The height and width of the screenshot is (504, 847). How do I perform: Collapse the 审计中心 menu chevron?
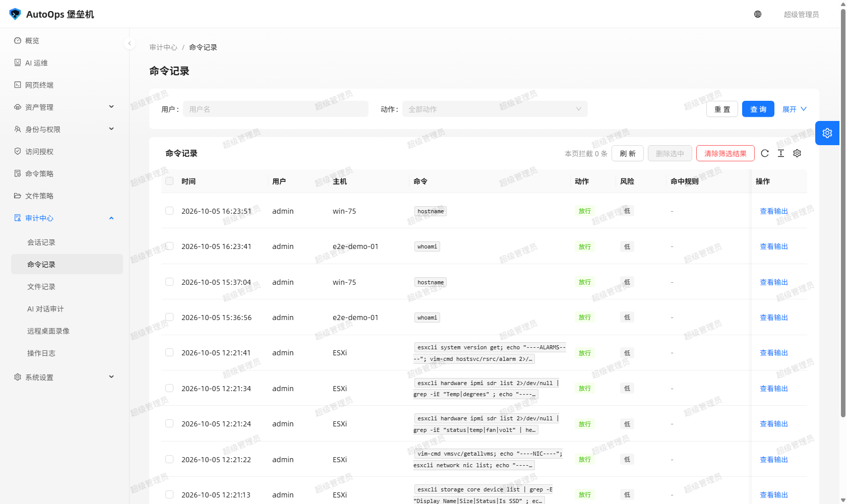[111, 218]
